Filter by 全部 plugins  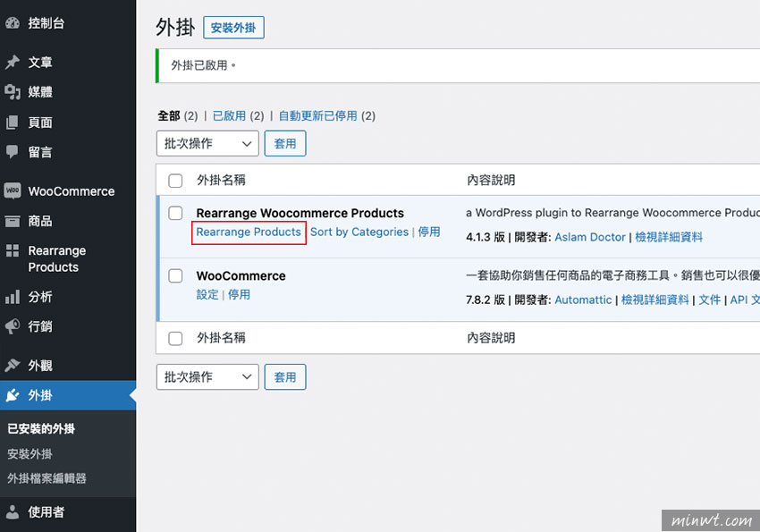tap(169, 116)
